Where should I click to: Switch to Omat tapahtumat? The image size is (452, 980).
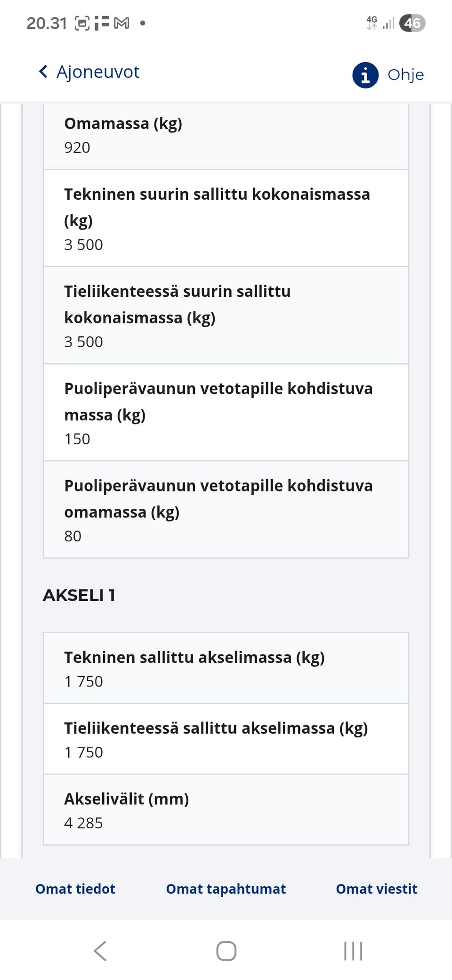[x=226, y=889]
